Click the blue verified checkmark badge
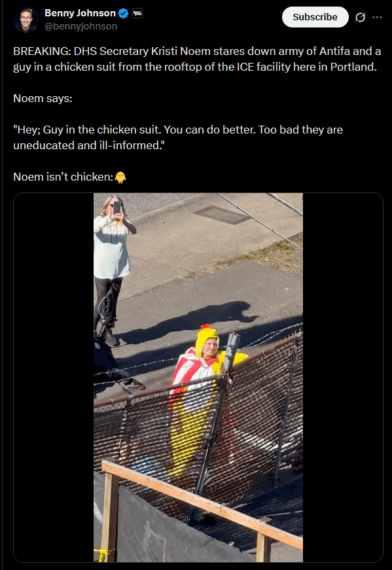 tap(124, 14)
